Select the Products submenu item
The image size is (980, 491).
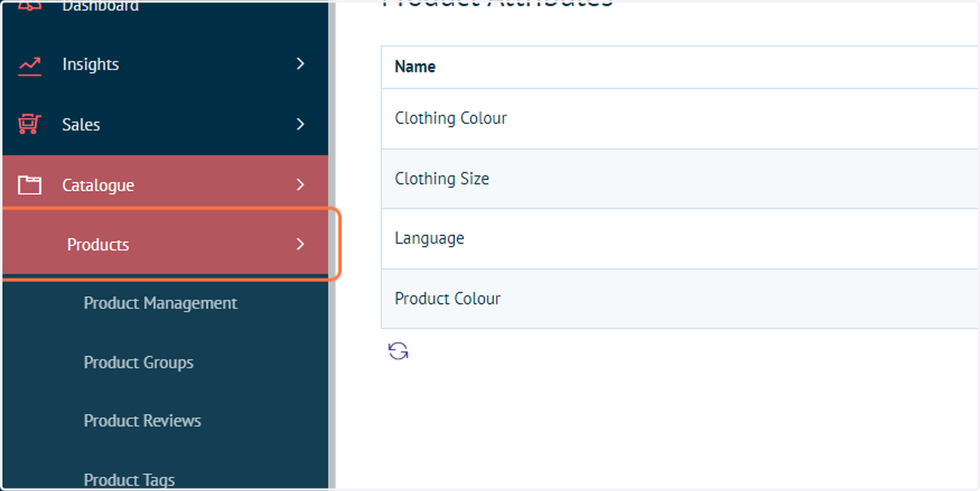click(165, 244)
